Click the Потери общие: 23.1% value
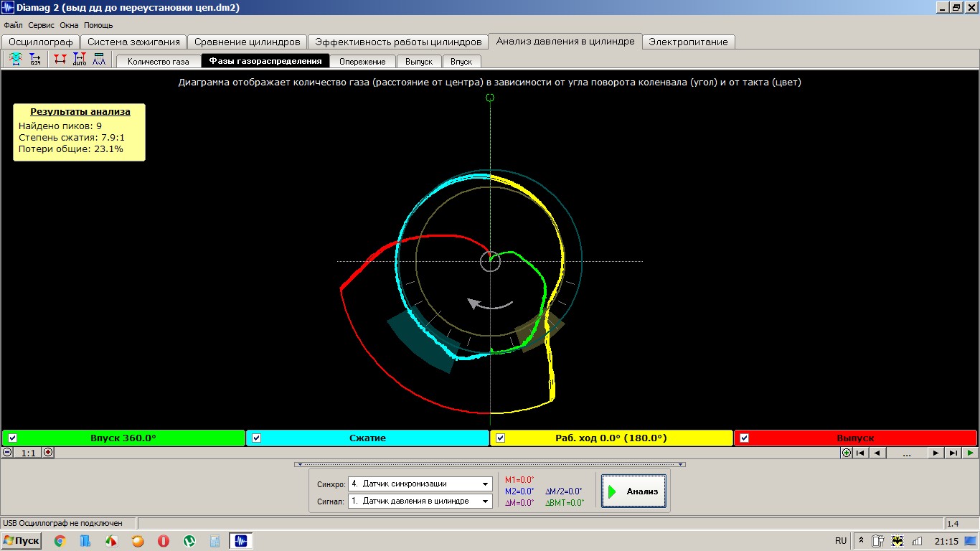980x551 pixels. (x=71, y=149)
